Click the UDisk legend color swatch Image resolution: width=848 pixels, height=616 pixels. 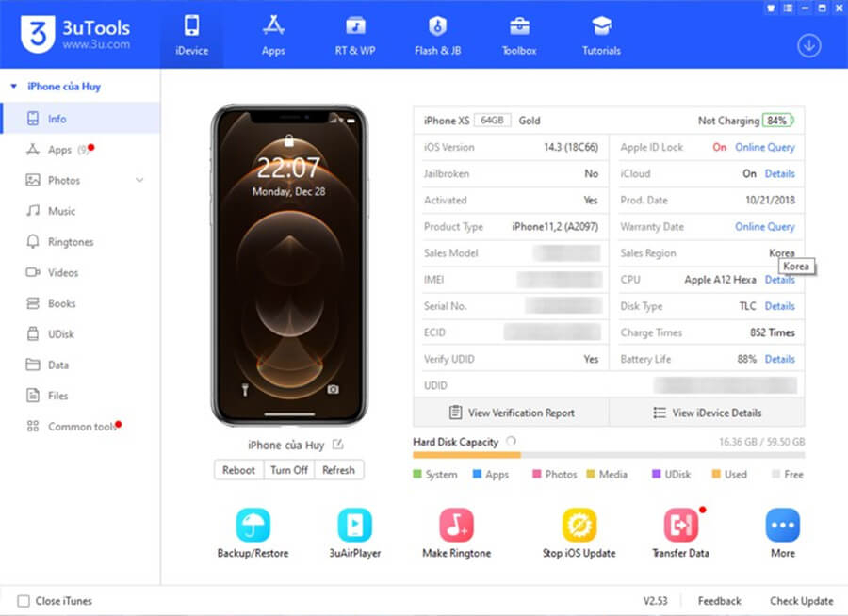coord(656,475)
